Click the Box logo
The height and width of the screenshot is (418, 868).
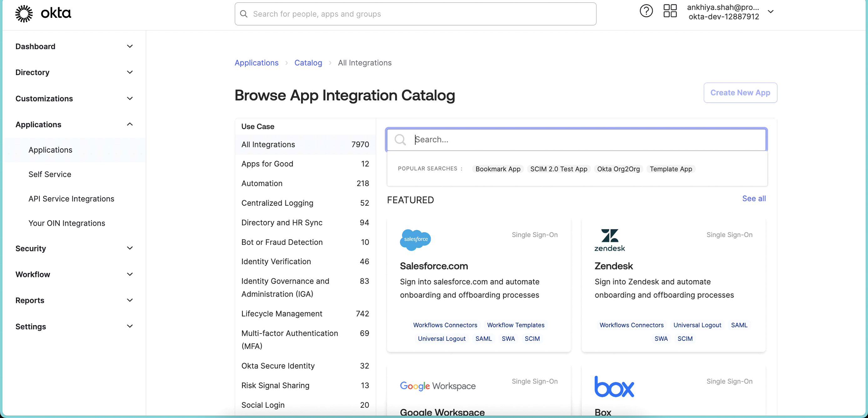[615, 387]
